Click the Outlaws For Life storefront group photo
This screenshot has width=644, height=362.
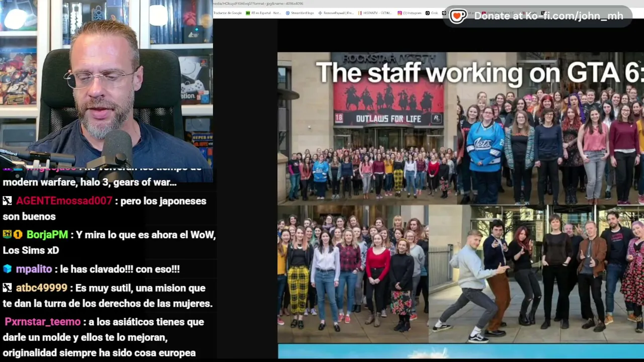click(x=367, y=128)
